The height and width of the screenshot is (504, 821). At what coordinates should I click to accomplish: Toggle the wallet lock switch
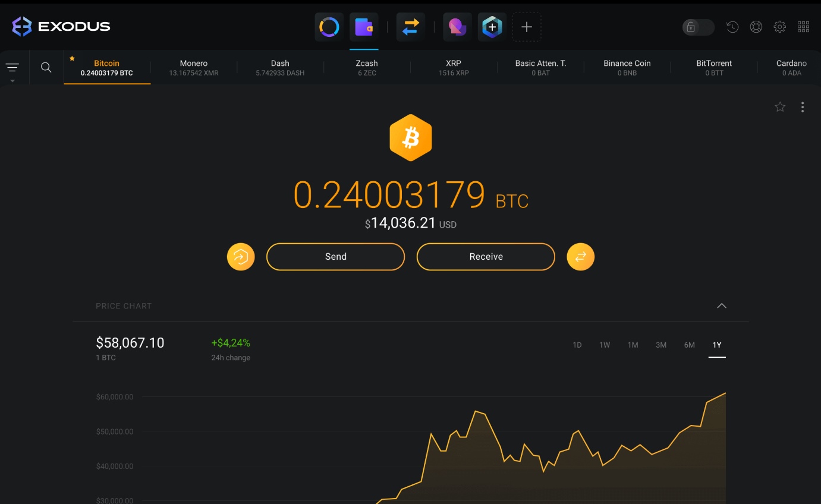point(698,27)
